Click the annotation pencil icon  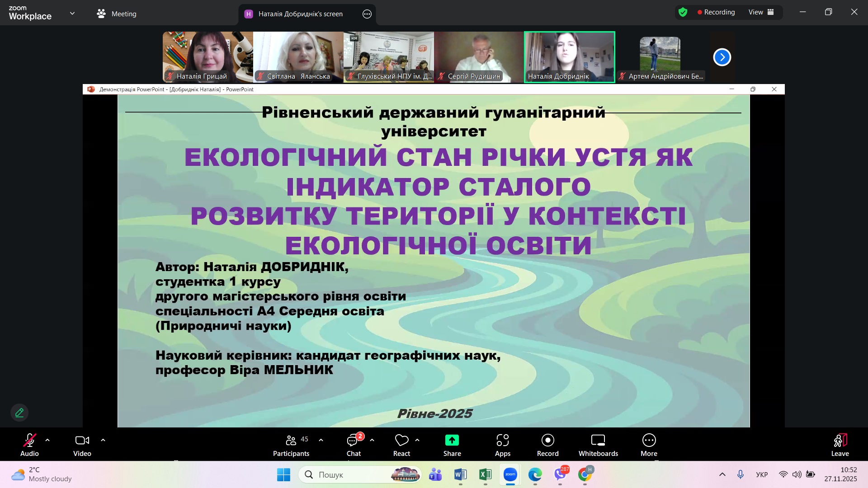19,413
